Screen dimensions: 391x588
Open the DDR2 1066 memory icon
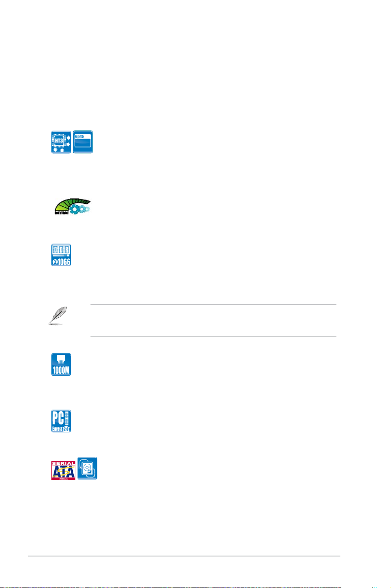(x=61, y=255)
